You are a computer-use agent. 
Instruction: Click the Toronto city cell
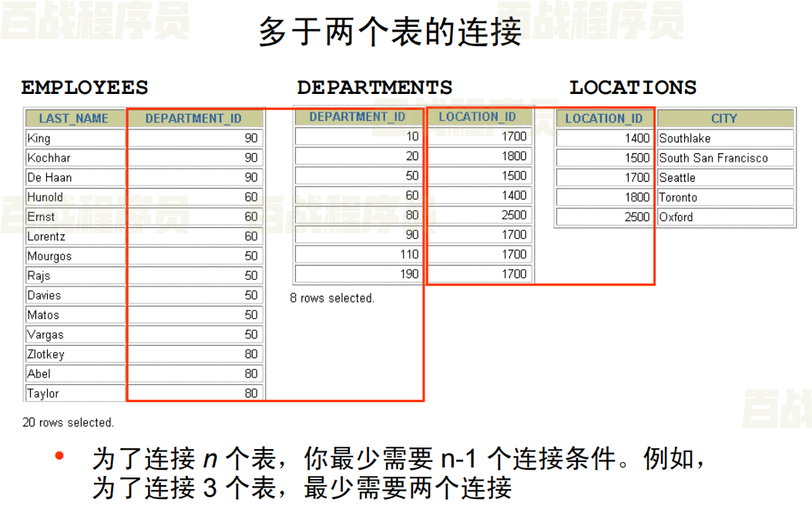click(724, 197)
